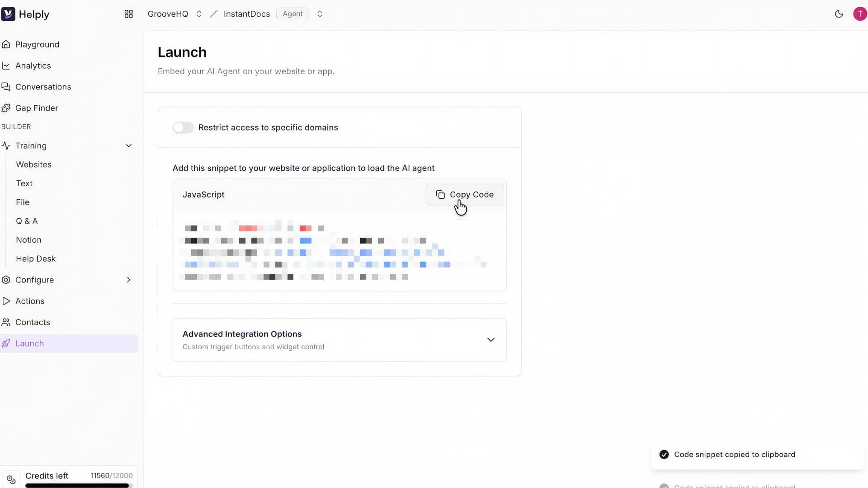
Task: Open Gap Finder via puzzle icon
Action: point(6,108)
